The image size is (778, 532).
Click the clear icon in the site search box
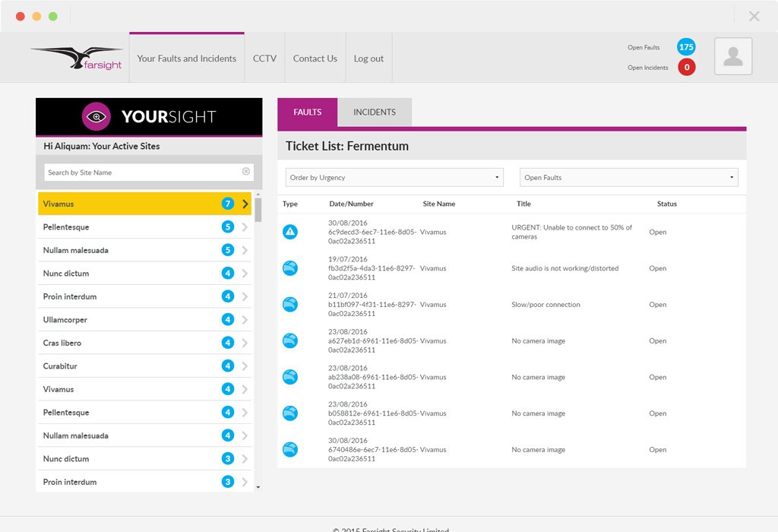coord(246,172)
